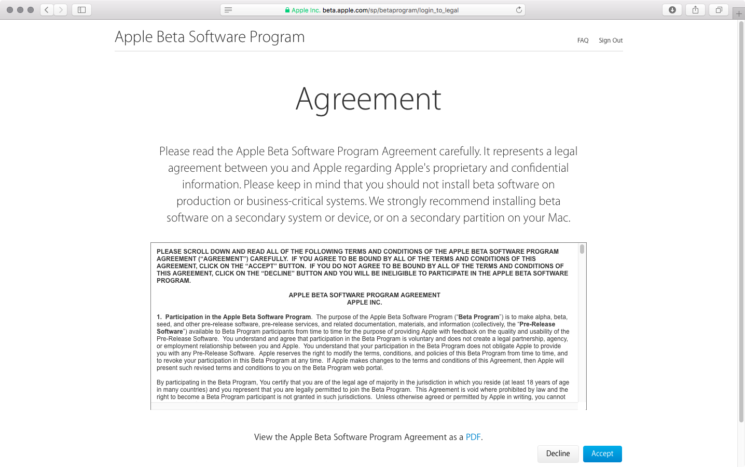Go forward with Safari's forward arrow
This screenshot has height=467, width=745.
pos(60,10)
